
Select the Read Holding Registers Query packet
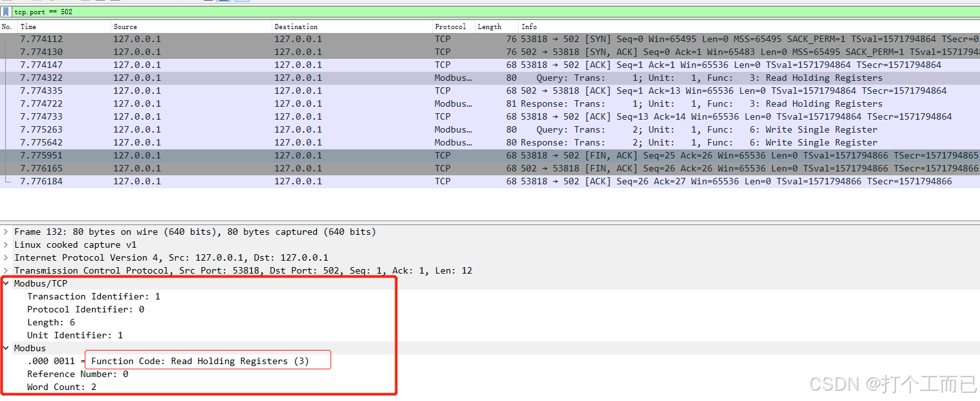(259, 78)
